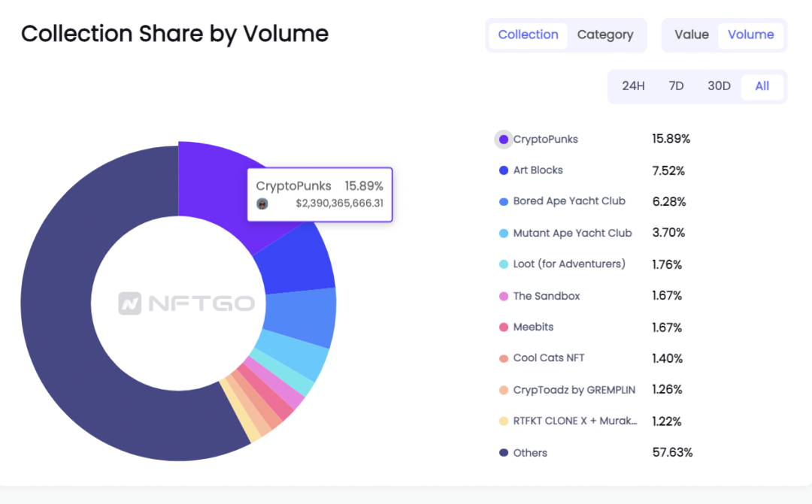Screen dimensions: 812x504
Task: Click the Meebits legend color dot
Action: click(503, 327)
